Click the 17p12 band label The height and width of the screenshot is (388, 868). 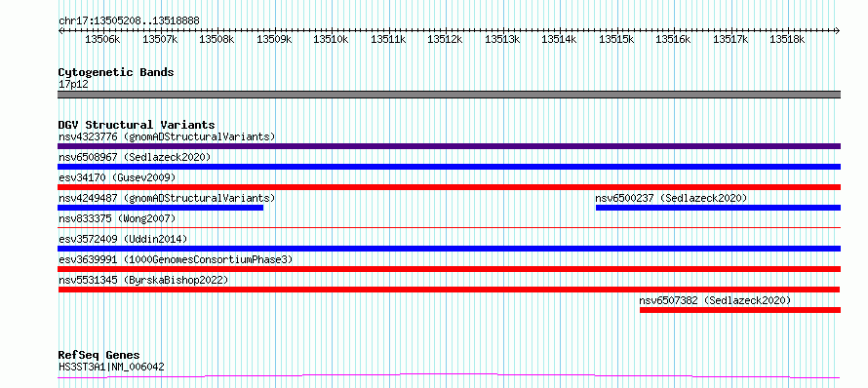click(73, 85)
